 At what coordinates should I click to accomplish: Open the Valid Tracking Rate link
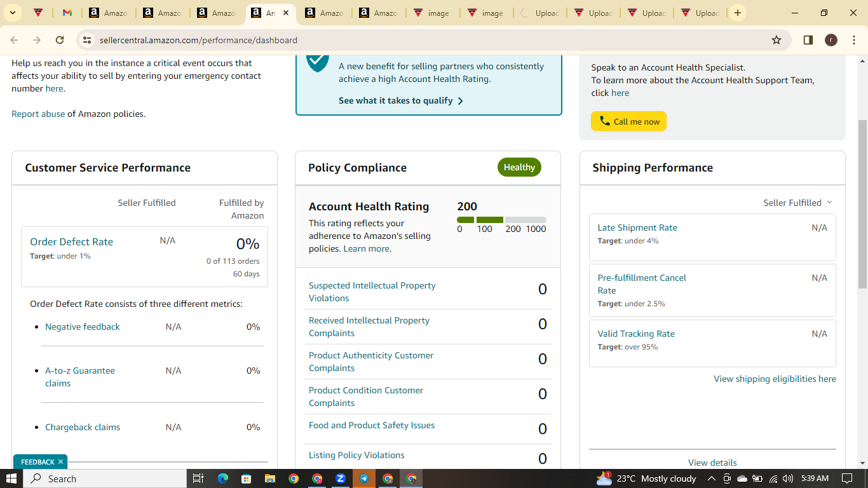coord(636,334)
